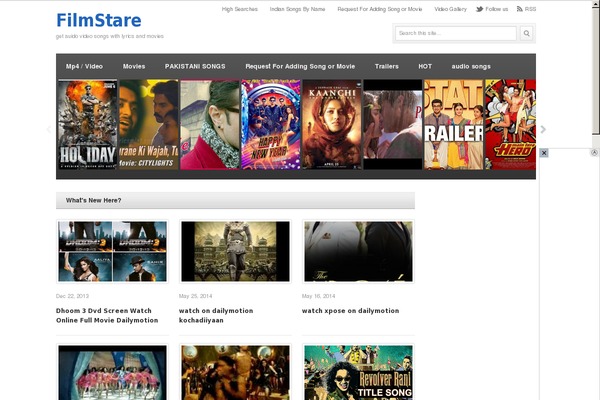This screenshot has width=600, height=400.
Task: Open the Movies menu item
Action: pyautogui.click(x=134, y=66)
